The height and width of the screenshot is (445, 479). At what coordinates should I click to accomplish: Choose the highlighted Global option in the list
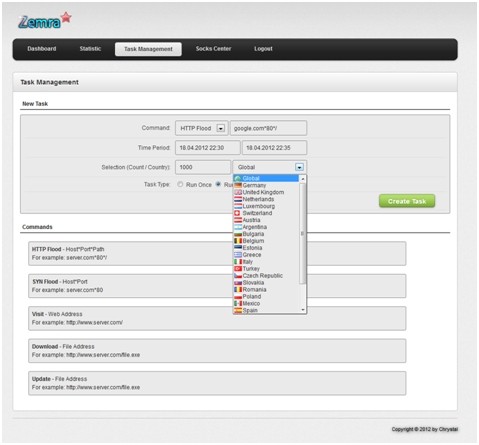[x=266, y=178]
